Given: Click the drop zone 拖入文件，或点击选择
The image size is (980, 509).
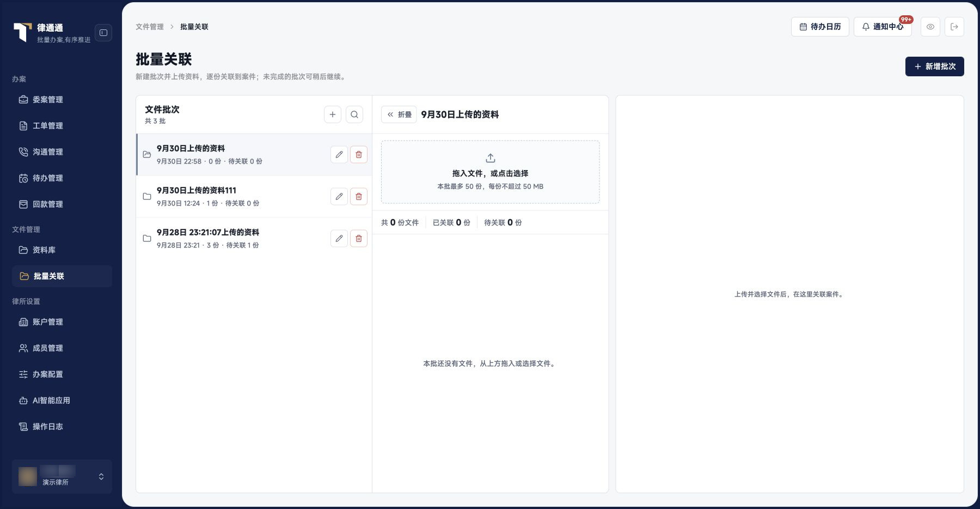Looking at the screenshot, I should (x=491, y=172).
